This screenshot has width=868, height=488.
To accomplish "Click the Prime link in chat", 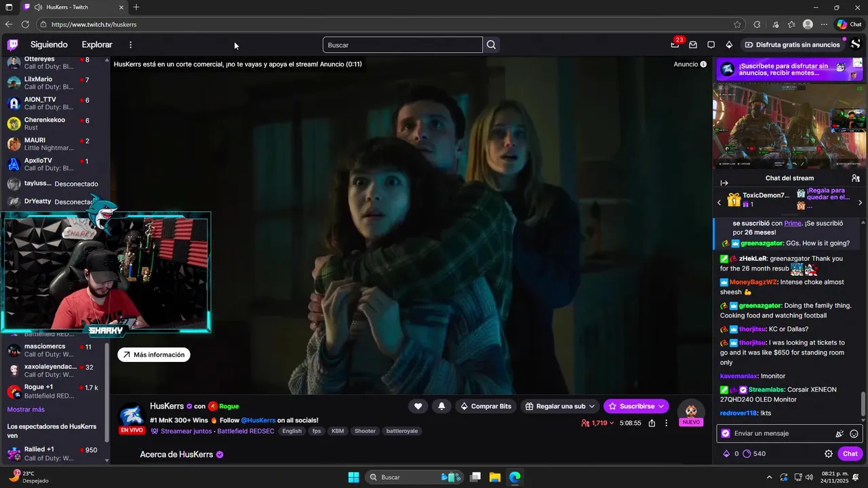I will pyautogui.click(x=793, y=223).
